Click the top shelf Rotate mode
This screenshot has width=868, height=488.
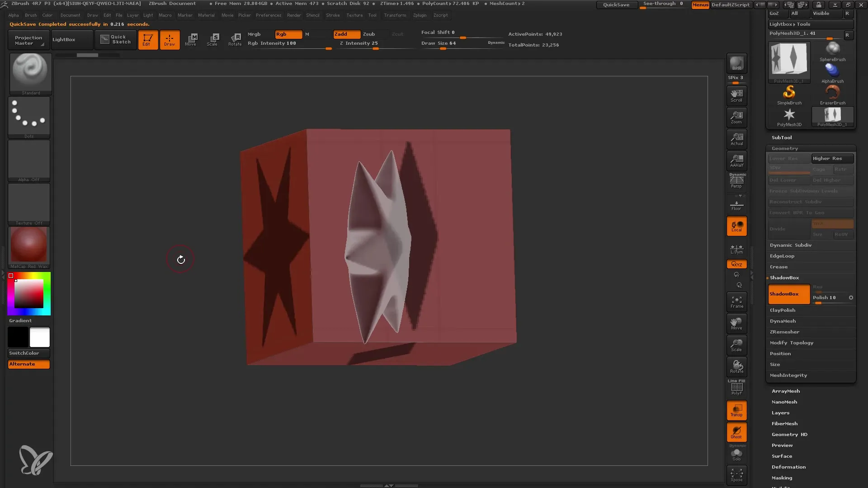[x=235, y=40]
